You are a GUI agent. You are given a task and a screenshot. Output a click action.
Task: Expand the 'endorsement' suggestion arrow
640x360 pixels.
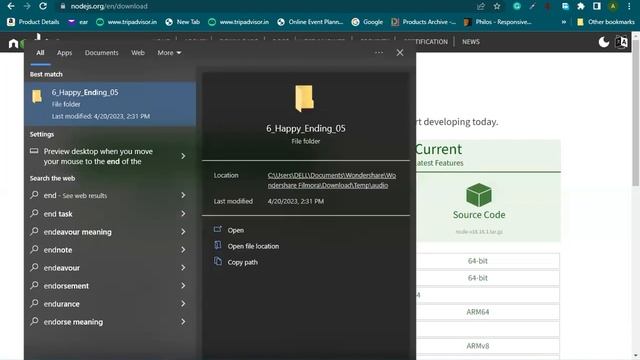coord(183,285)
